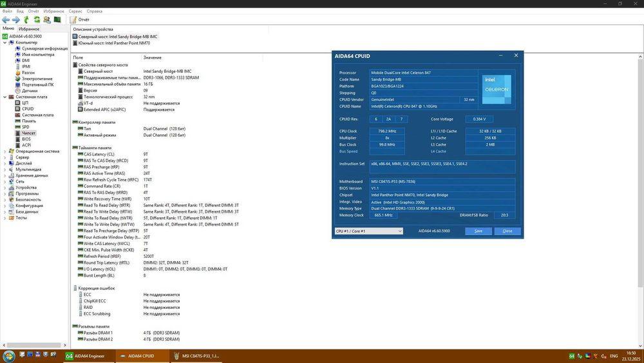Select the CPUID tree item
The height and width of the screenshot is (363, 644).
[x=28, y=109]
